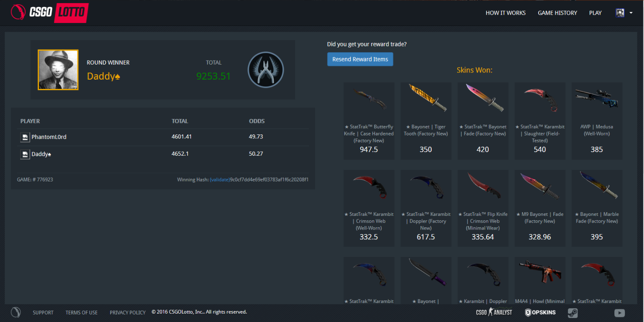Click the PhantomL0rd row avatar icon
This screenshot has width=644, height=322.
(25, 137)
